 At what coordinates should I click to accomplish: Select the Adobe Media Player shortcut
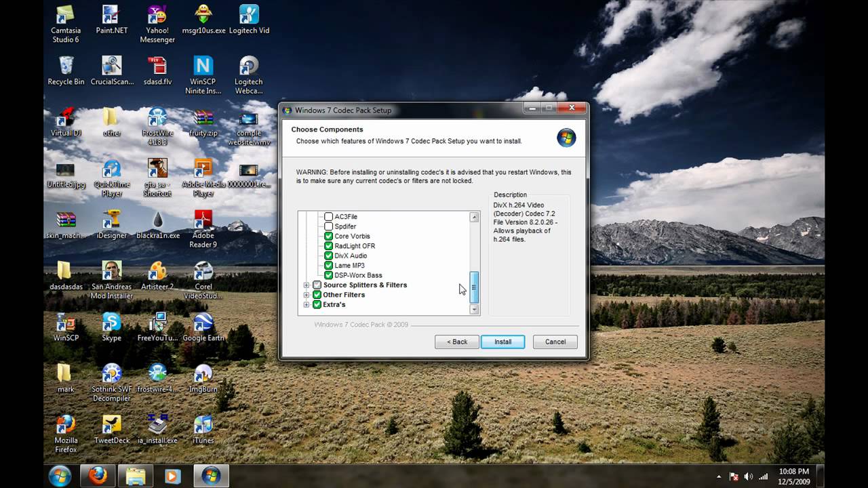[203, 178]
